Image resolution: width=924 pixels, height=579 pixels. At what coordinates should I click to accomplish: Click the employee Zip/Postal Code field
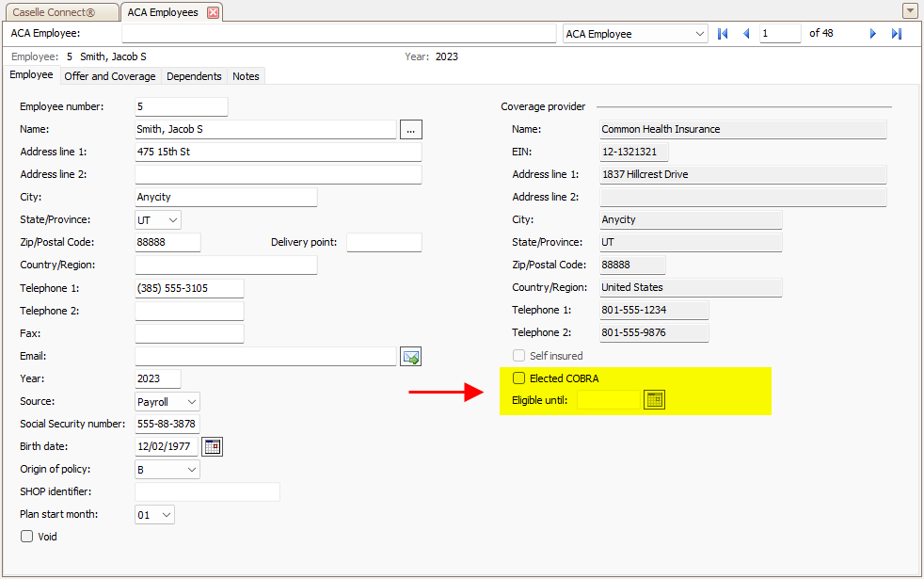click(167, 242)
